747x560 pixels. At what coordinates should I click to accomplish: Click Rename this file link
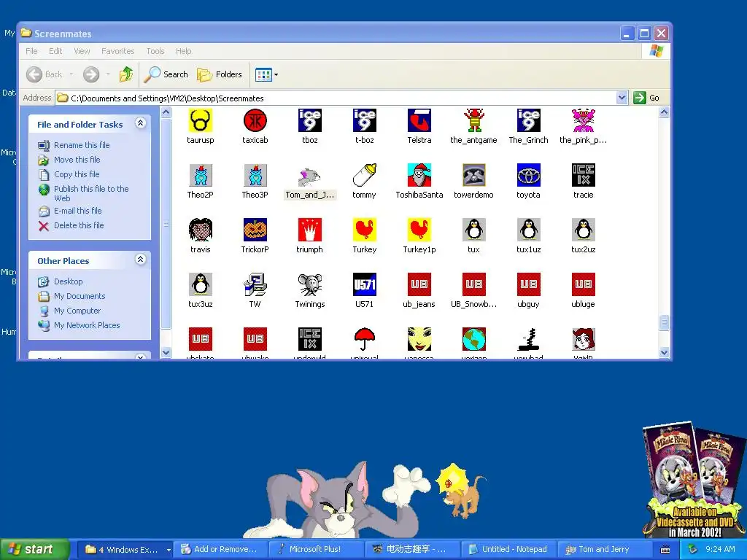pyautogui.click(x=82, y=145)
